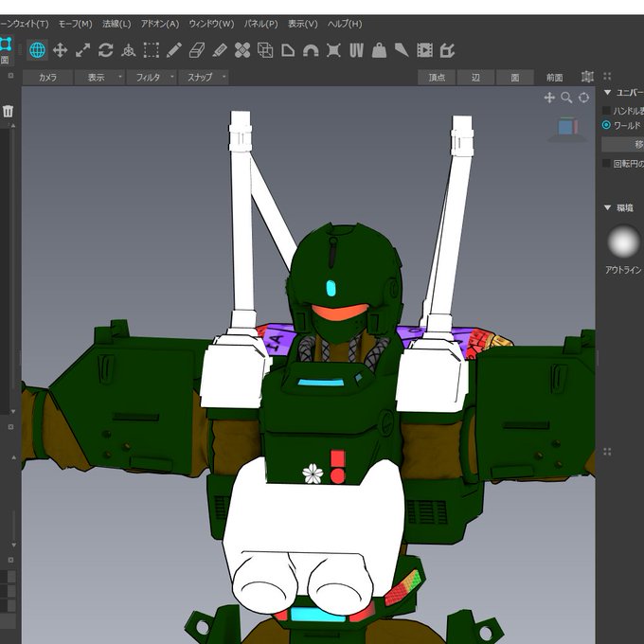This screenshot has width=644, height=644.
Task: Select the Magnet tool
Action: tap(311, 50)
